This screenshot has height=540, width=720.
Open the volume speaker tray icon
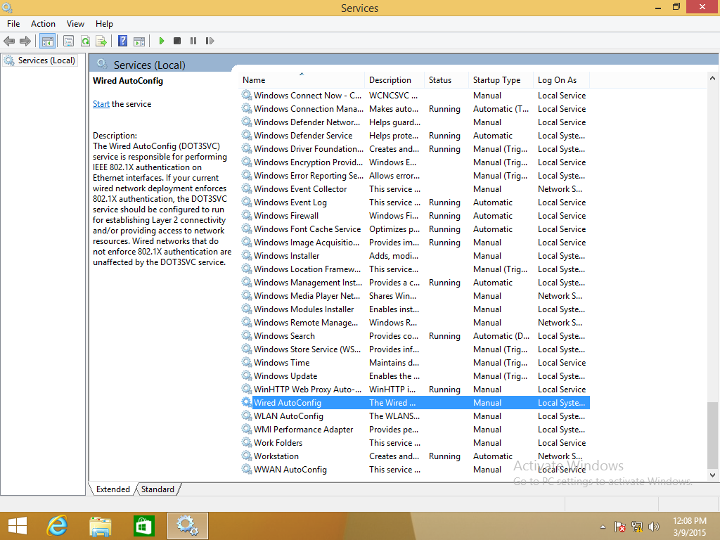coord(653,527)
